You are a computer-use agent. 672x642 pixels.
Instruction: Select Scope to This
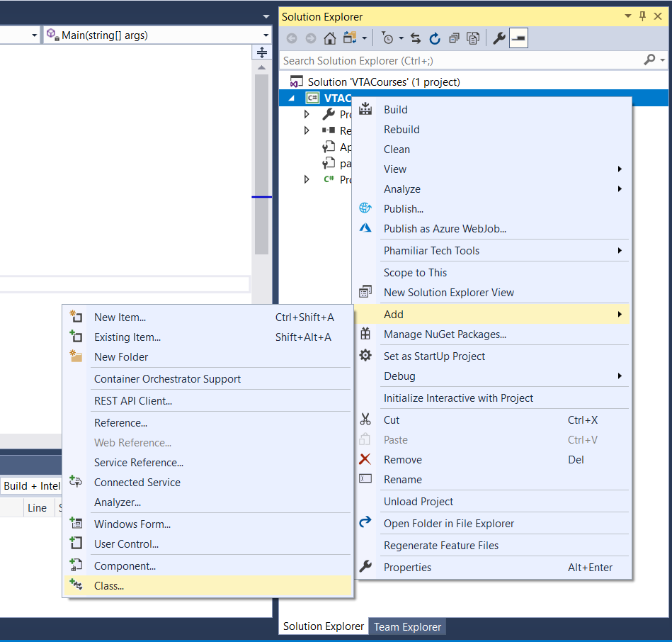[x=492, y=273]
